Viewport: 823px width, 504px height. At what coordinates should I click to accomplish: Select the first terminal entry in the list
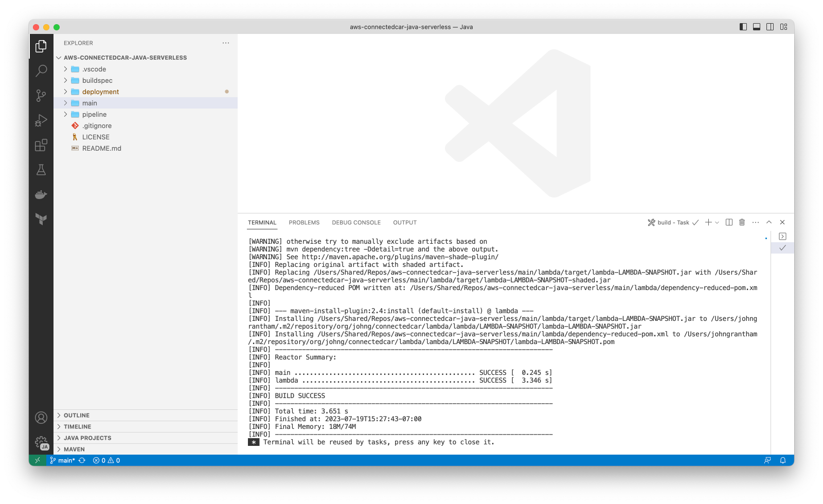[x=782, y=237]
